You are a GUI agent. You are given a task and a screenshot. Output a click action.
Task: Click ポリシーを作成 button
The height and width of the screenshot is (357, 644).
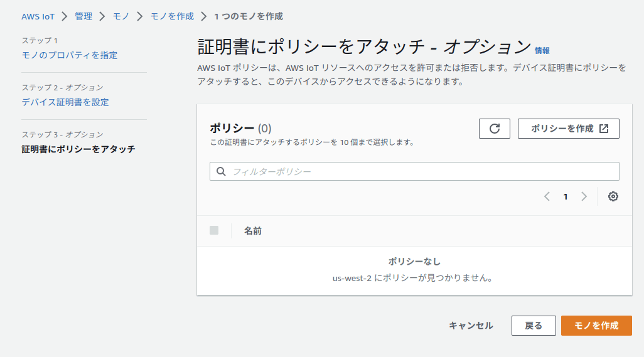click(569, 129)
